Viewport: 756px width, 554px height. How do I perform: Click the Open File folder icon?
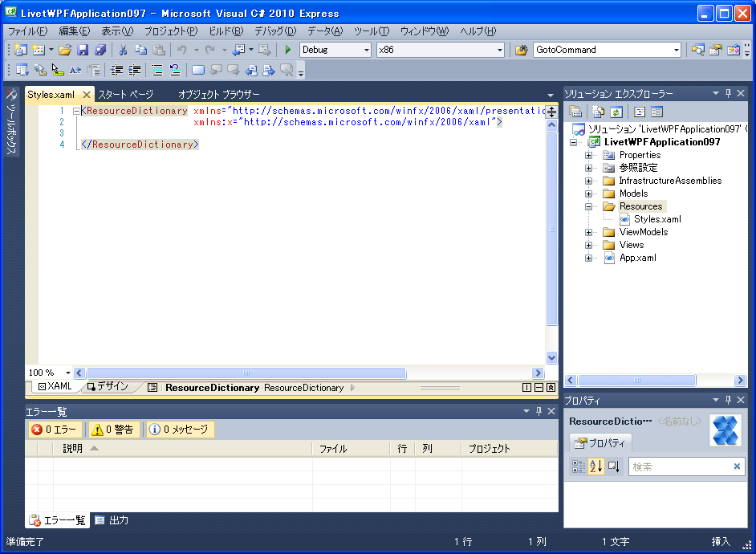coord(65,50)
